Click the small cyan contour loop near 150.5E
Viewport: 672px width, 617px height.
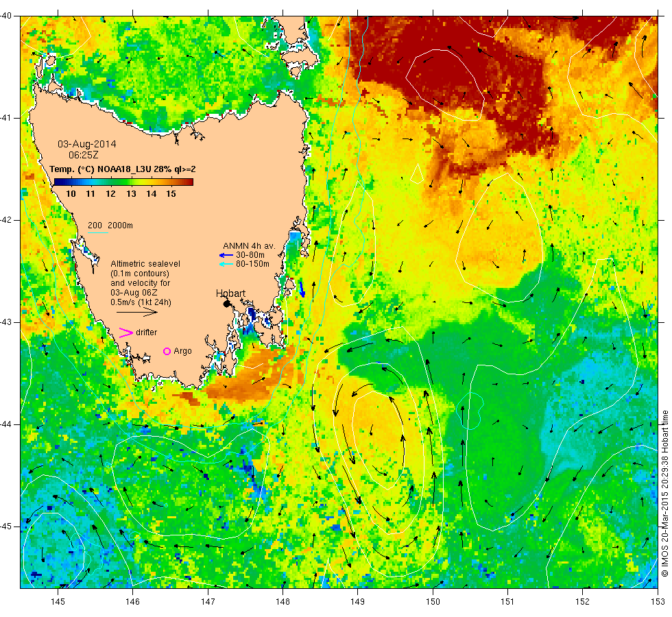470,411
